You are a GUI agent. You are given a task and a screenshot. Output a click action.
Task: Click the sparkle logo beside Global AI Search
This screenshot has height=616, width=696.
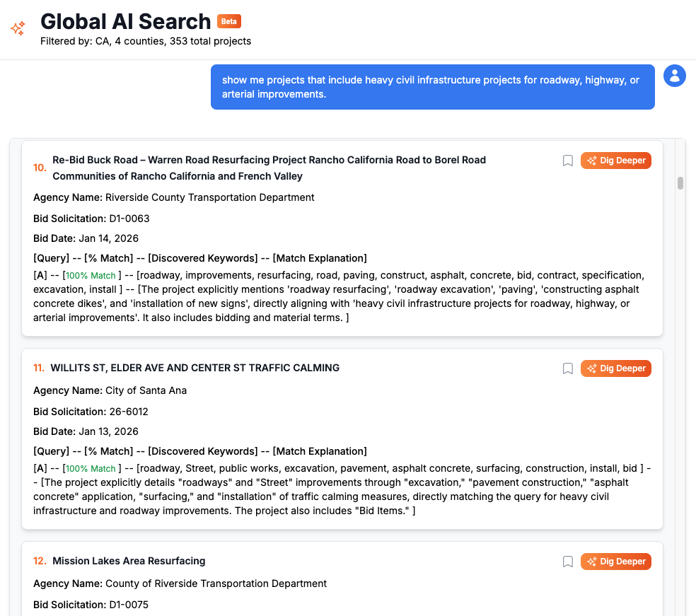(18, 27)
